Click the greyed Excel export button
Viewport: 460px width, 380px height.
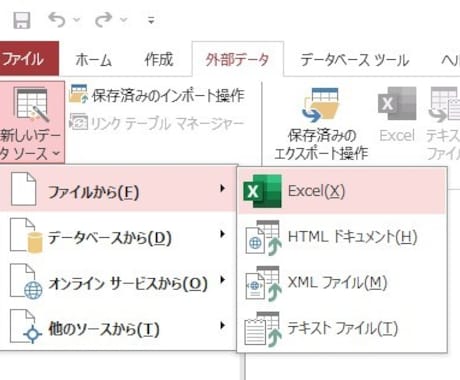coord(397,115)
